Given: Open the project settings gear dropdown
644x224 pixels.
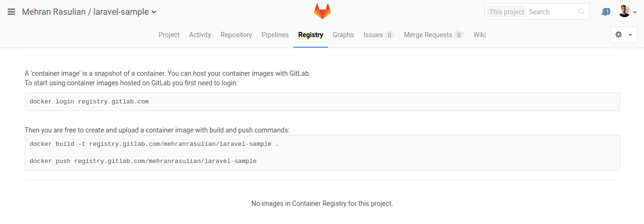Looking at the screenshot, I should click(623, 35).
